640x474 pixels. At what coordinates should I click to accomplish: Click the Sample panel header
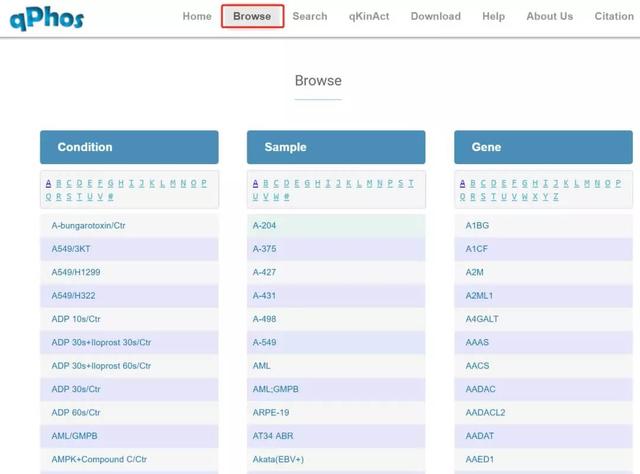[x=336, y=147]
